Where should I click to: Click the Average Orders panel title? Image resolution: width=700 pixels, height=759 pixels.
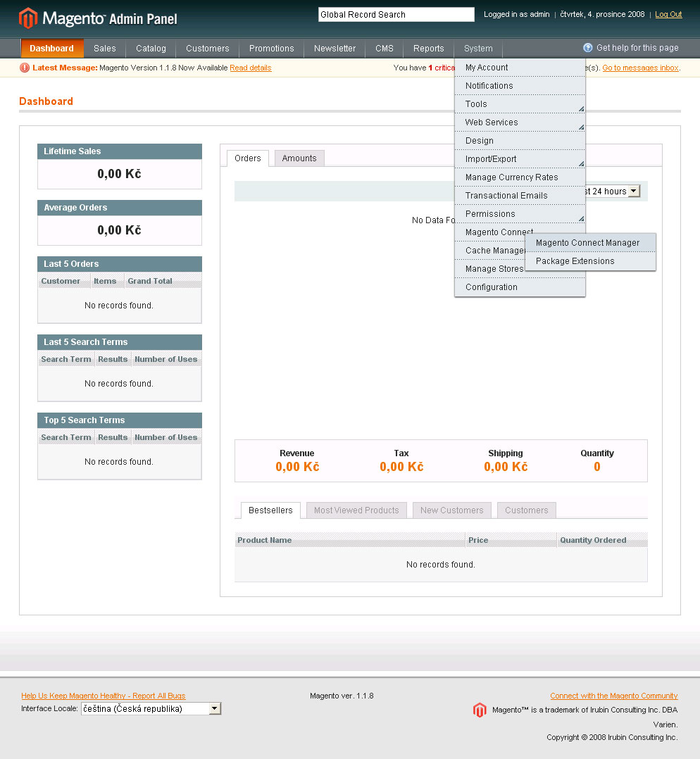(x=75, y=207)
